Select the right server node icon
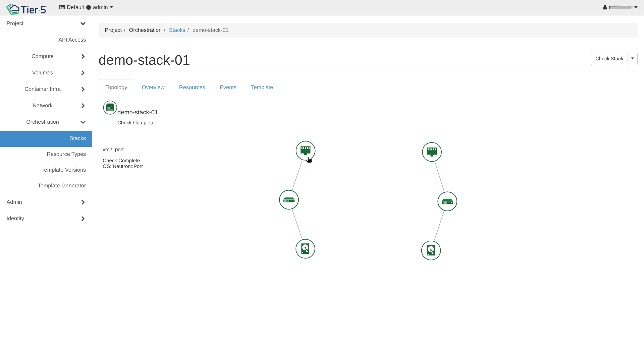 447,201
